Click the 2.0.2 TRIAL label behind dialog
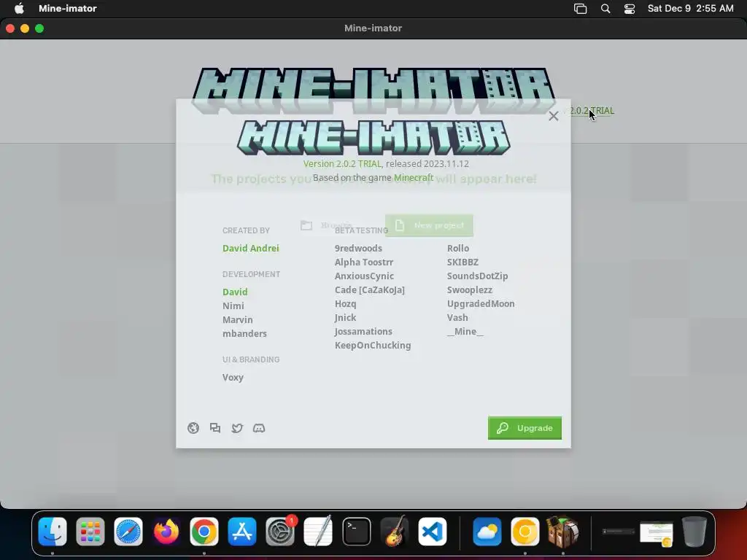This screenshot has height=560, width=747. tap(592, 111)
